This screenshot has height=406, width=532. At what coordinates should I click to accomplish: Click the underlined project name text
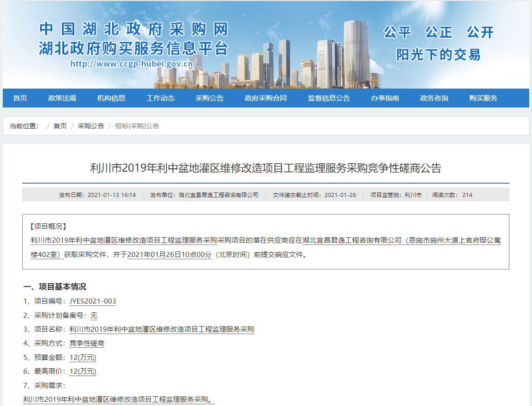pyautogui.click(x=162, y=329)
